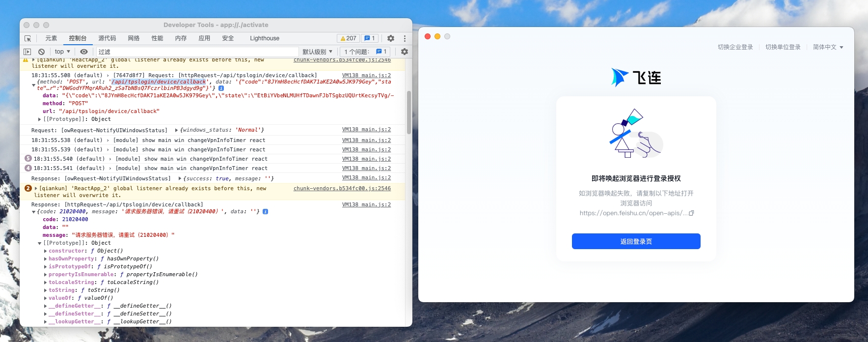
Task: Expand the toLocaleString property
Action: [x=46, y=283]
